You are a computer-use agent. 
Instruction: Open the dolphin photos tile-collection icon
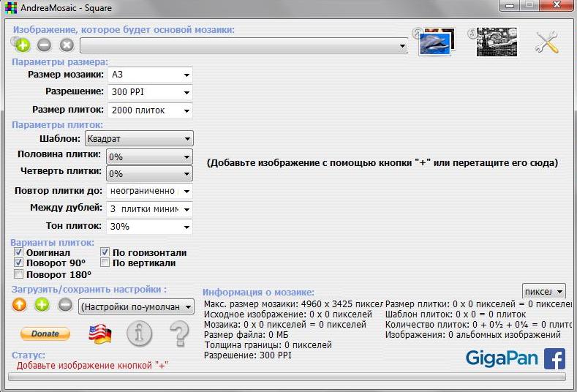tap(437, 42)
